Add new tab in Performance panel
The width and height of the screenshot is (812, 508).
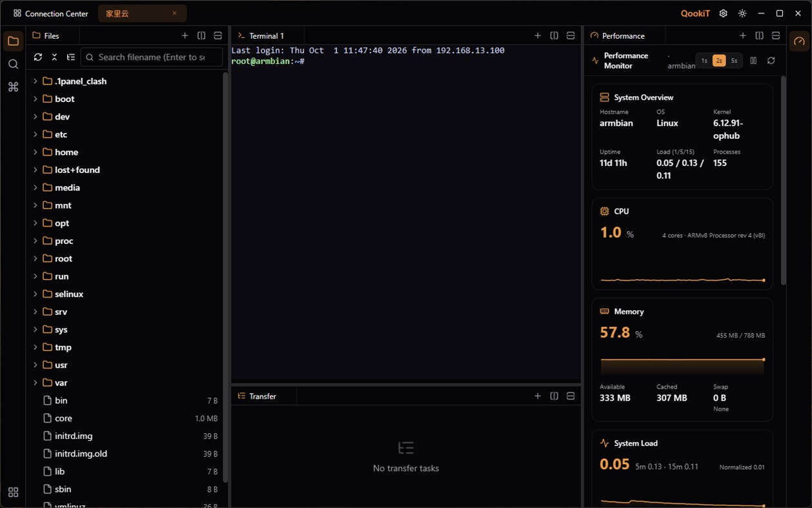pos(743,36)
